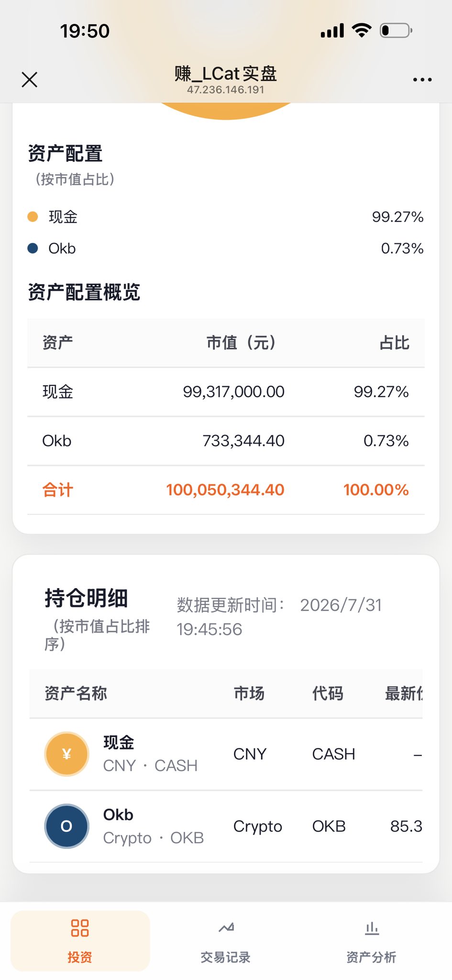The height and width of the screenshot is (980, 452).
Task: Tap the yellow ¥ cash icon
Action: (x=67, y=754)
